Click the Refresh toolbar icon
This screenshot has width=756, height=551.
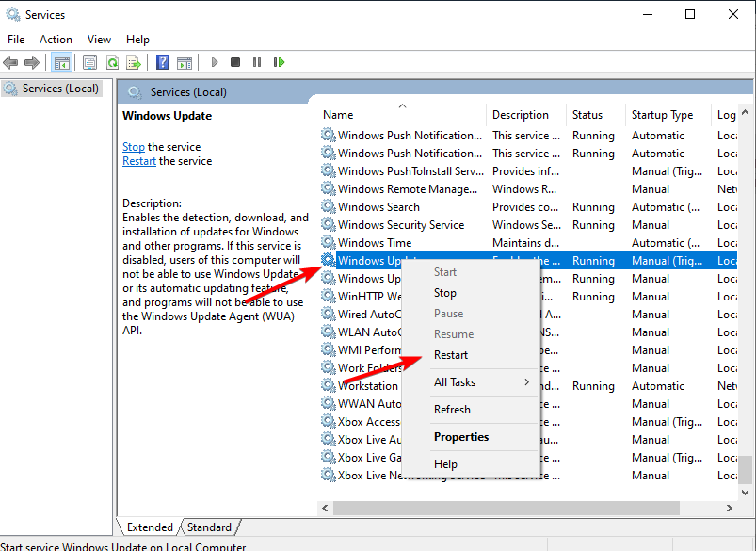click(112, 62)
